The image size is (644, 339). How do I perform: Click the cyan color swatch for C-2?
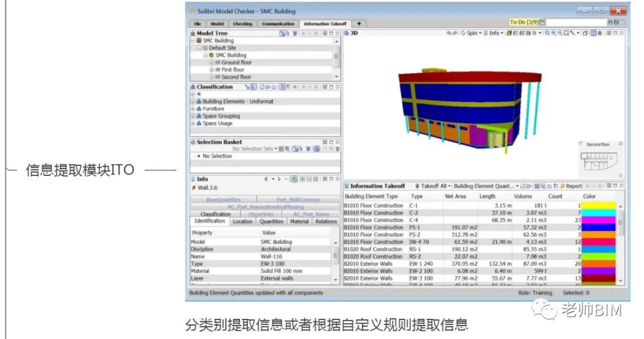click(598, 213)
